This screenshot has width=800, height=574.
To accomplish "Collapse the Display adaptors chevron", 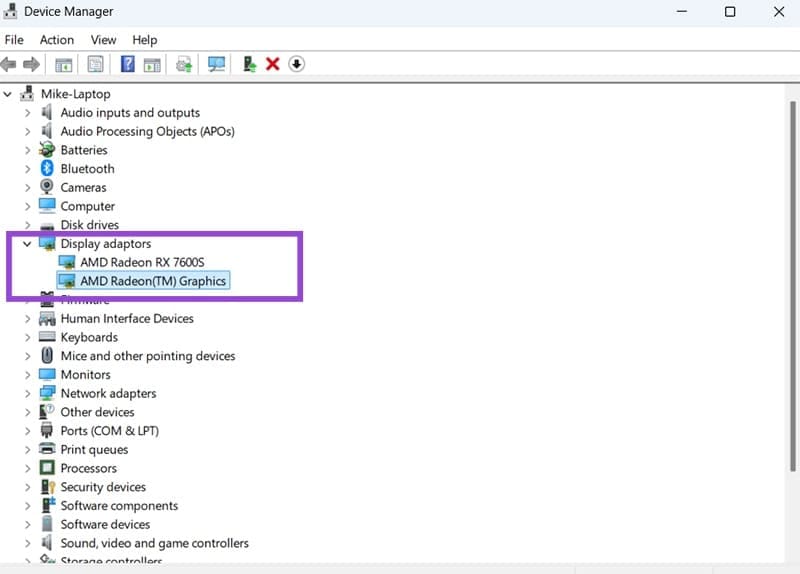I will [x=27, y=244].
